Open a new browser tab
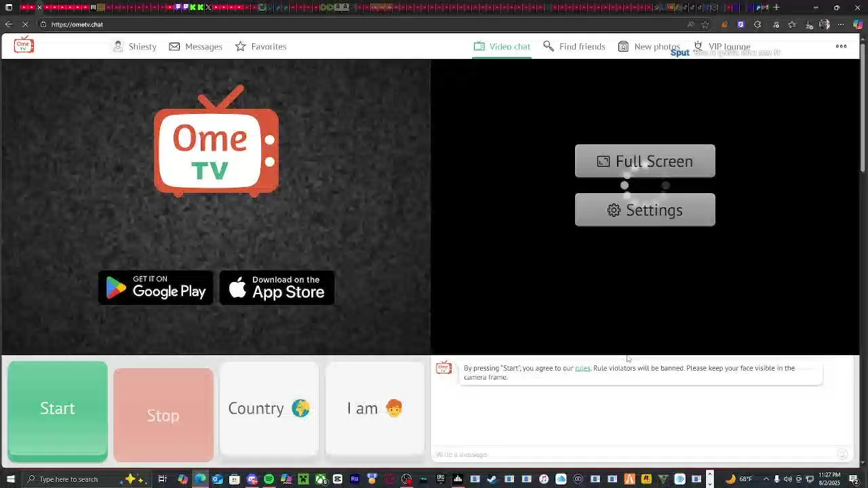The width and height of the screenshot is (868, 488). 776,7
